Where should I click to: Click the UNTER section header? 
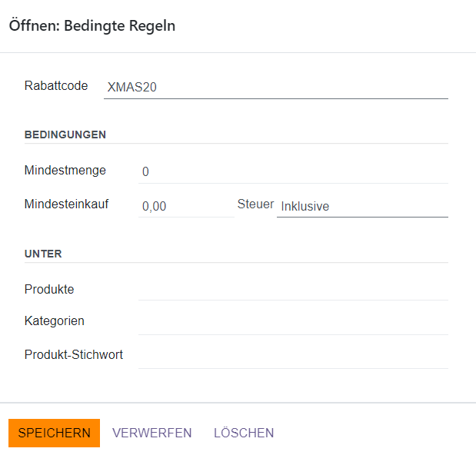(43, 254)
